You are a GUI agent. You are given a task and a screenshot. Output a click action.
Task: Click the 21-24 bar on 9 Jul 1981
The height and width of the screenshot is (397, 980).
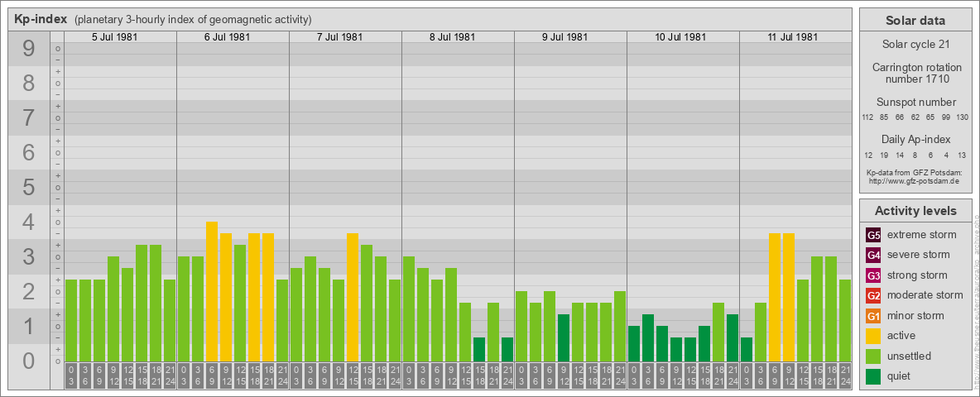point(620,327)
